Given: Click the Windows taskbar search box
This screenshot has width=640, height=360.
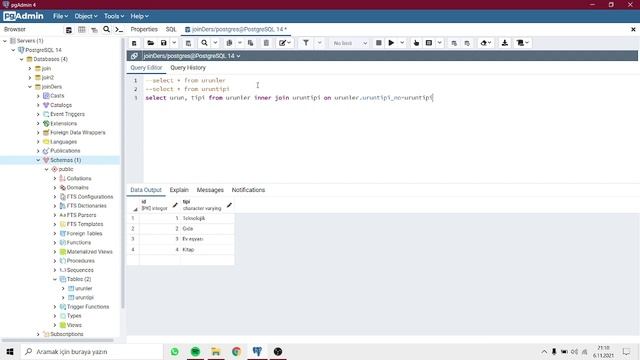Looking at the screenshot, I should pos(92,351).
